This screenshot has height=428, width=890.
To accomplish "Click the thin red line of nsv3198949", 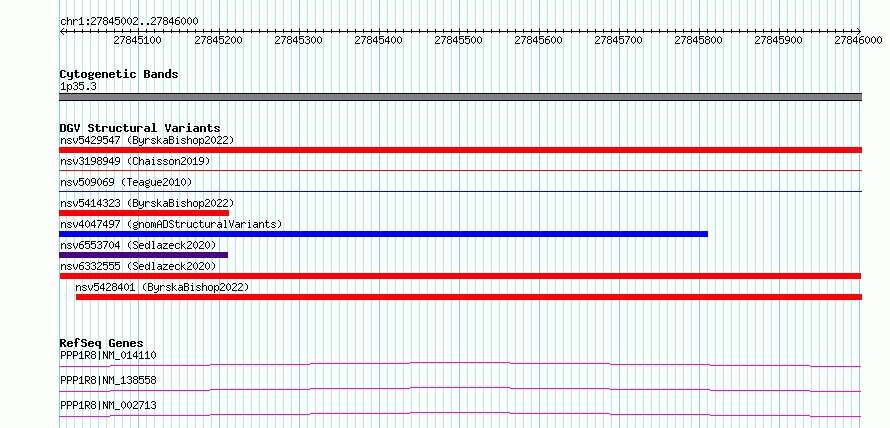I will (x=460, y=170).
